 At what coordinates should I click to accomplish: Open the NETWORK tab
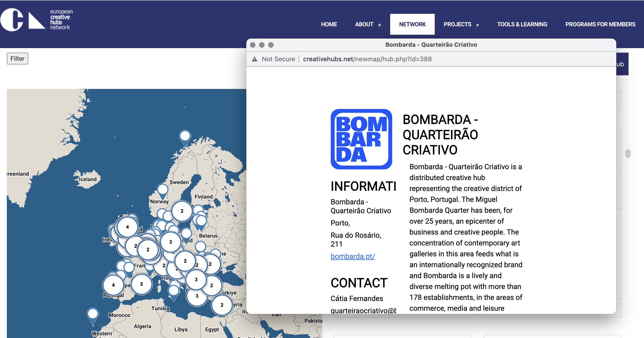point(412,24)
